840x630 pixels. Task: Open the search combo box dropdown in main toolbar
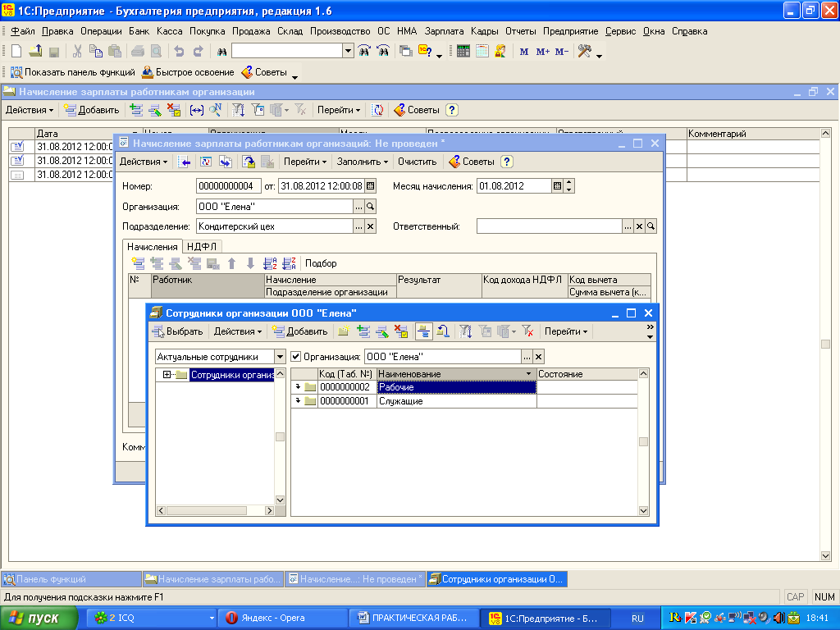click(348, 52)
